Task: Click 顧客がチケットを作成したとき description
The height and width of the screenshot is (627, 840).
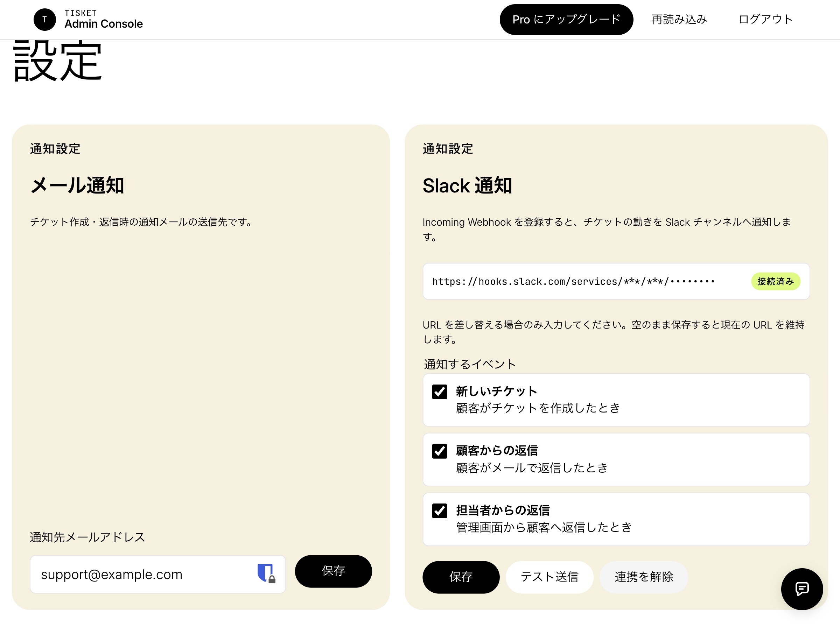Action: pos(538,408)
